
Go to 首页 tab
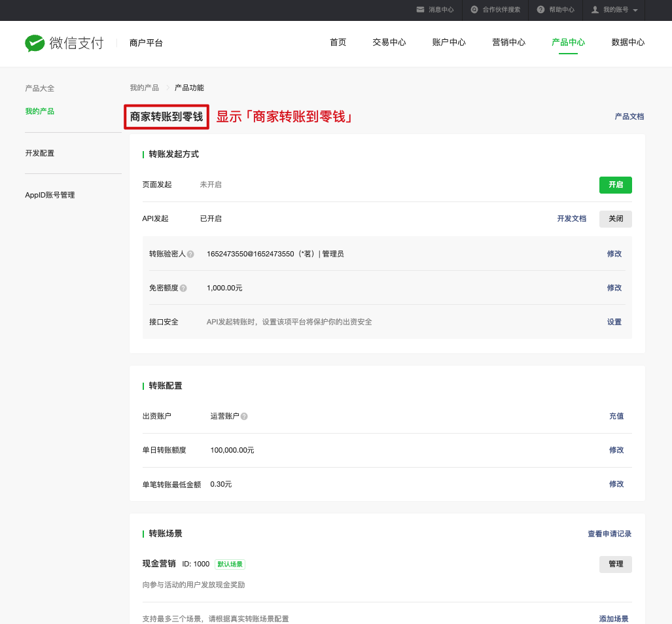[338, 43]
